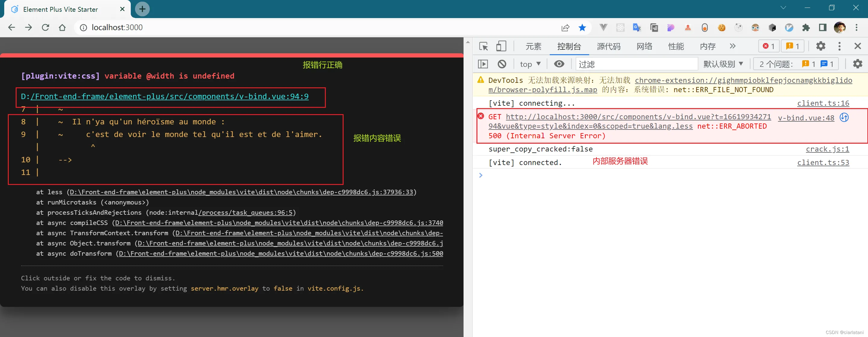868x337 pixels.
Task: Click the live expression eye icon
Action: [x=559, y=64]
